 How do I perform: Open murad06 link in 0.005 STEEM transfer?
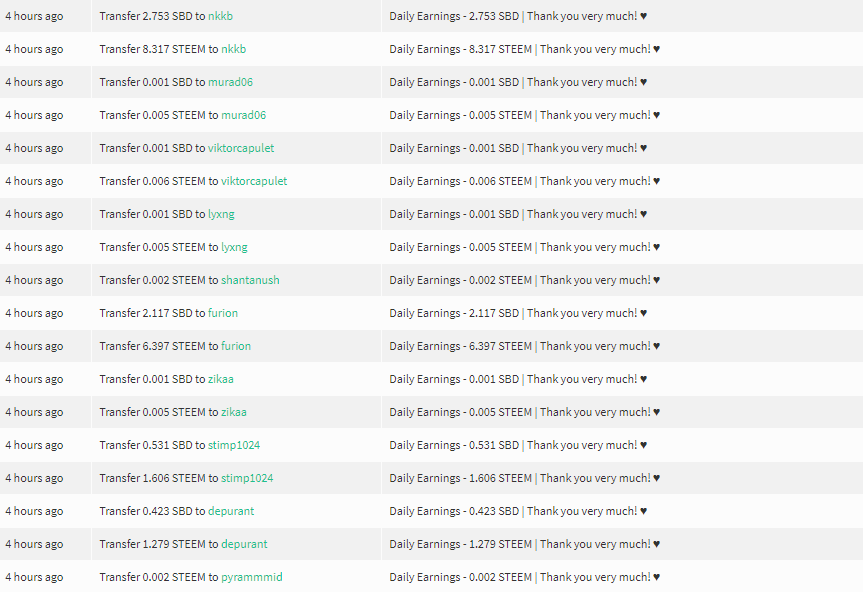pos(243,115)
